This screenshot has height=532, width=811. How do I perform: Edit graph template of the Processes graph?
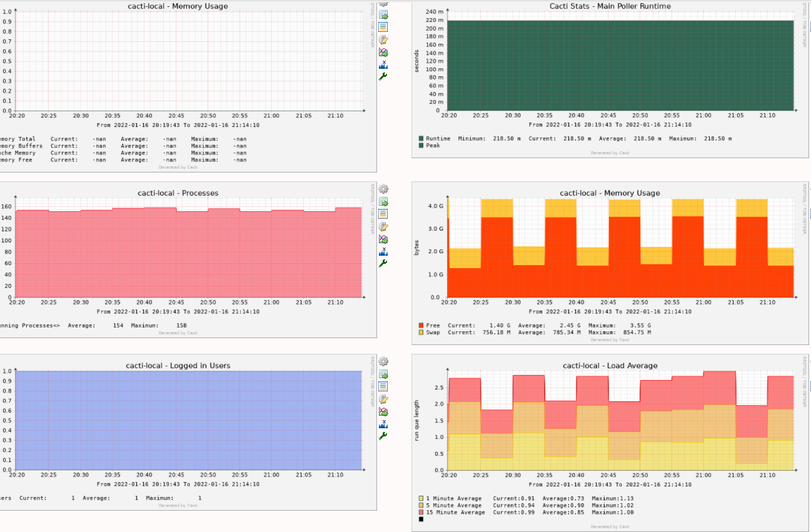point(383,226)
